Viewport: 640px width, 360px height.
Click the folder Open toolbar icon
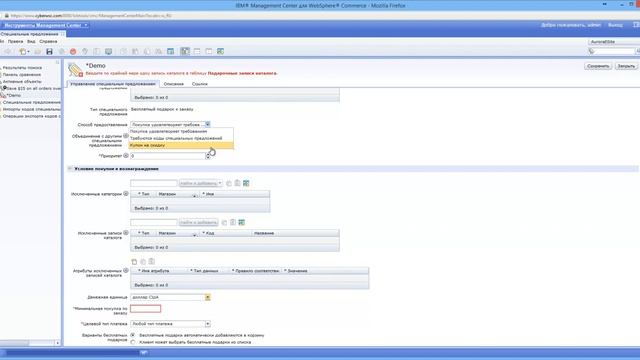click(x=38, y=51)
